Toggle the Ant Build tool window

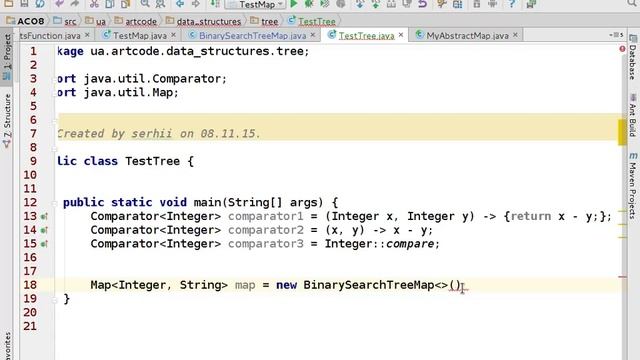coord(633,116)
